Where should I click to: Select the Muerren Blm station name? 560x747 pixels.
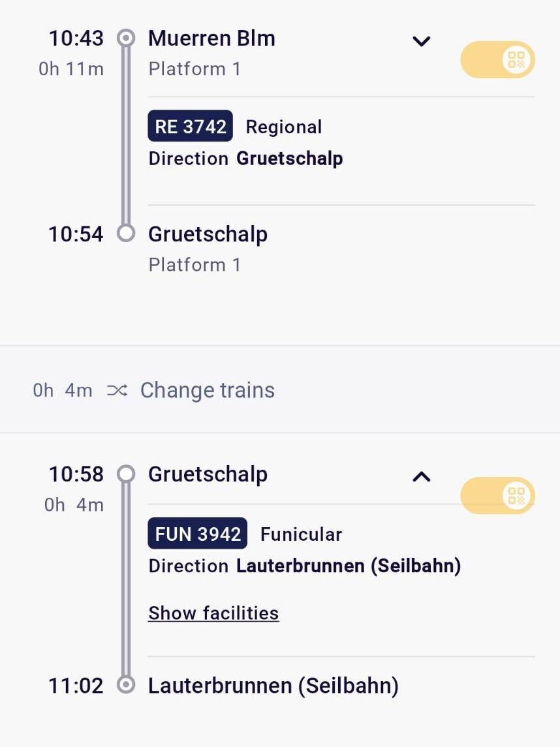click(211, 38)
